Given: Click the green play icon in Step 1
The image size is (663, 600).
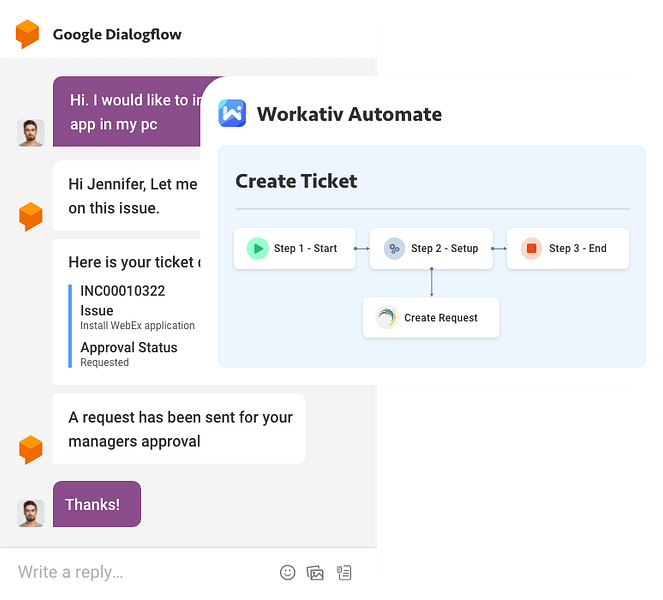Looking at the screenshot, I should point(258,249).
